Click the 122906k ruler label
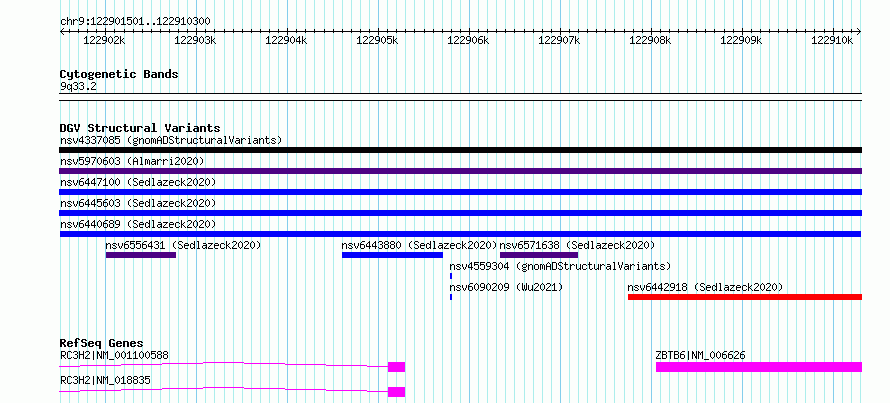This screenshot has height=403, width=890. (468, 40)
